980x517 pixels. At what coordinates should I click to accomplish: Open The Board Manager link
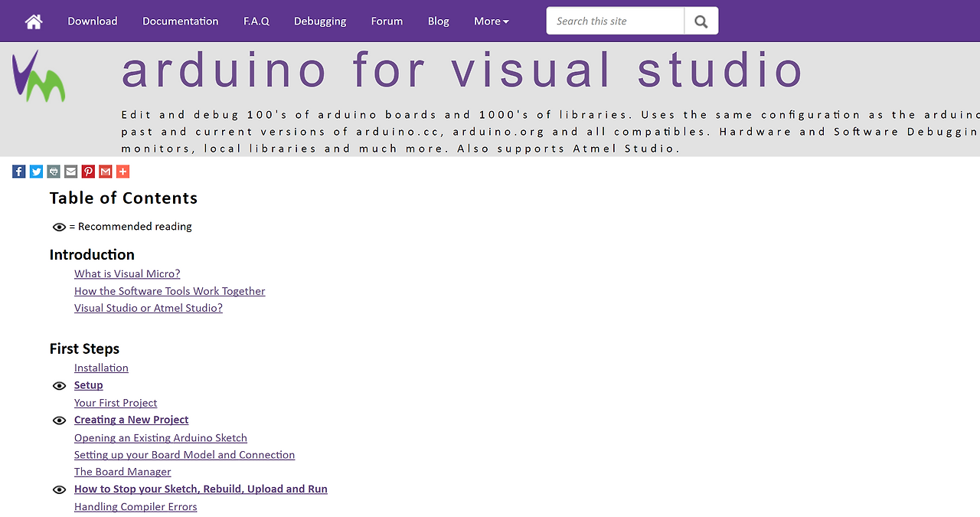point(122,472)
